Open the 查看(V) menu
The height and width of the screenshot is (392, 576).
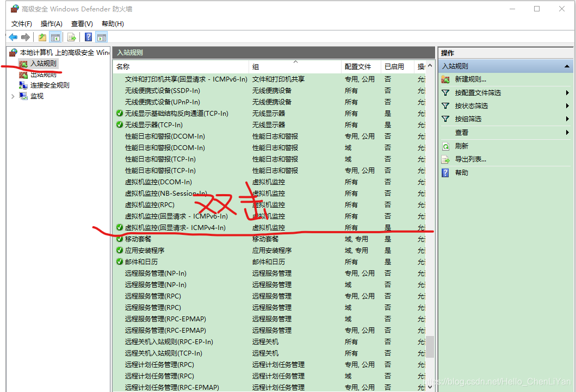pos(82,24)
